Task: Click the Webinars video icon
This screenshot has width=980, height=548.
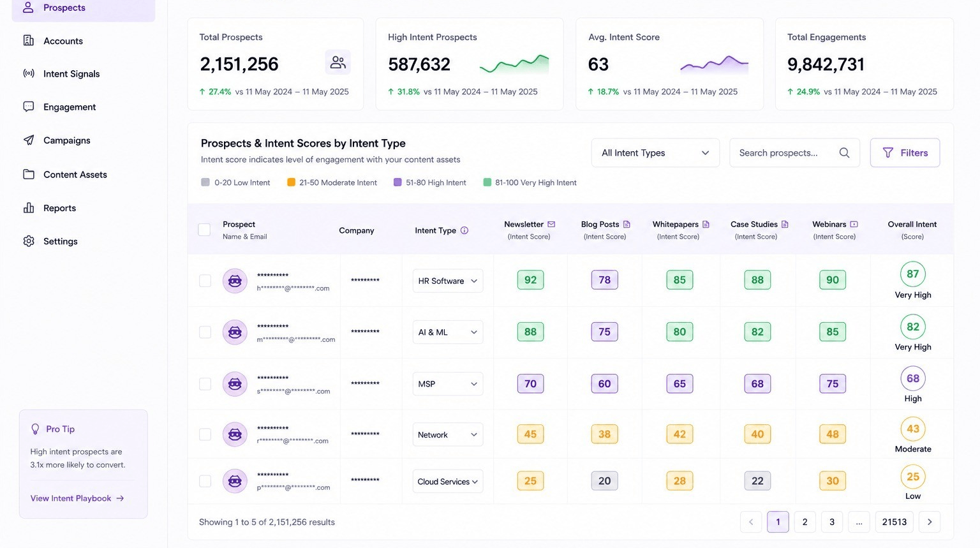Action: [854, 225]
